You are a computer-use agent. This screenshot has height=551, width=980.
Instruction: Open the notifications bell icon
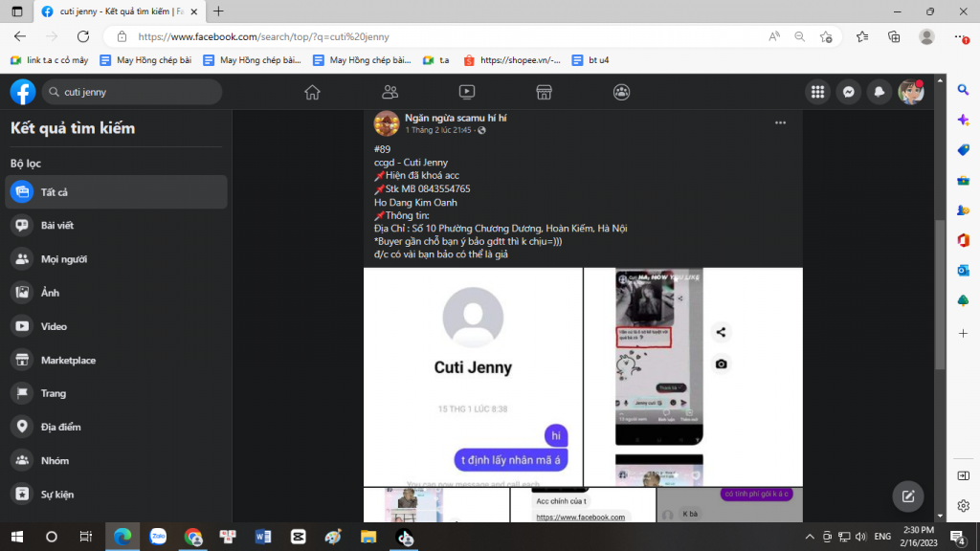click(879, 92)
